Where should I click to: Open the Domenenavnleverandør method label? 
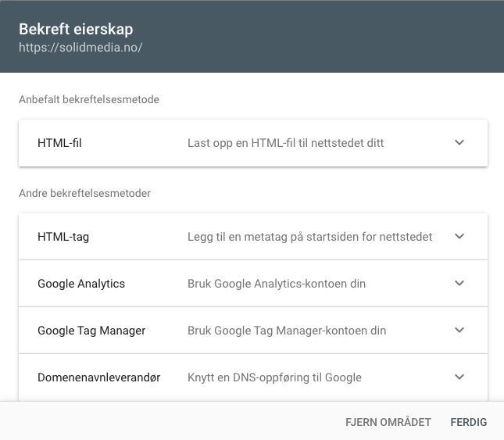98,377
